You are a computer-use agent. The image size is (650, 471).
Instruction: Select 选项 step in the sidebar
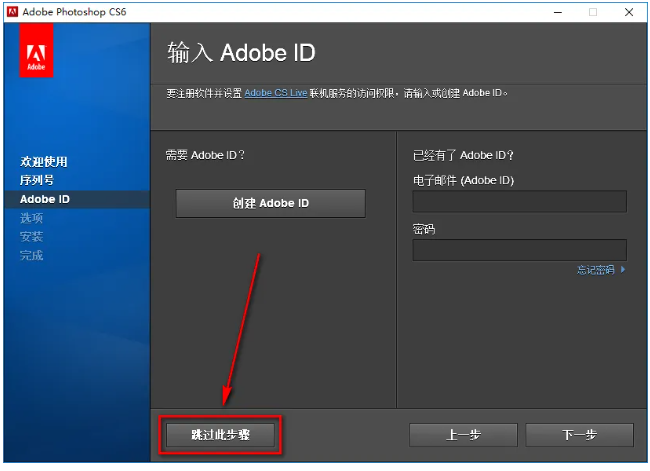click(x=31, y=217)
